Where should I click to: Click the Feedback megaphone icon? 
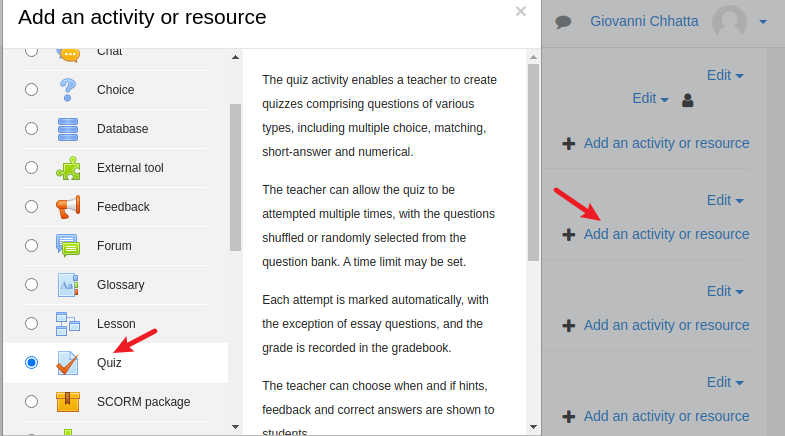(x=68, y=207)
